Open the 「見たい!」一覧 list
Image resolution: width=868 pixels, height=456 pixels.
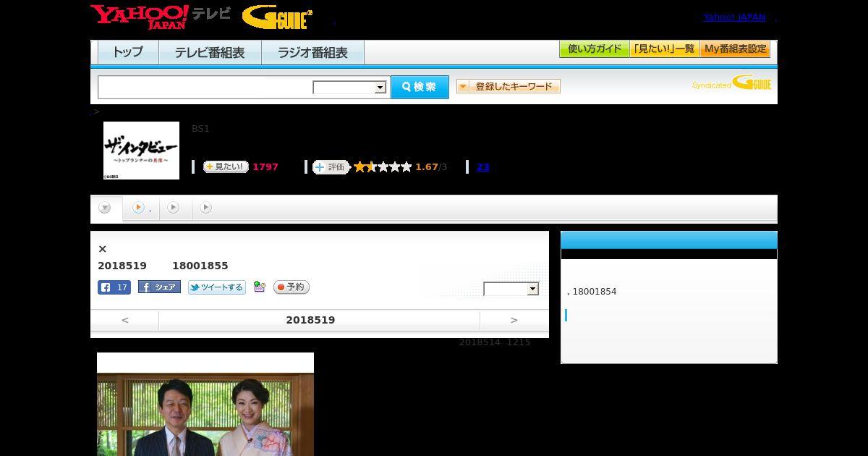(x=664, y=49)
